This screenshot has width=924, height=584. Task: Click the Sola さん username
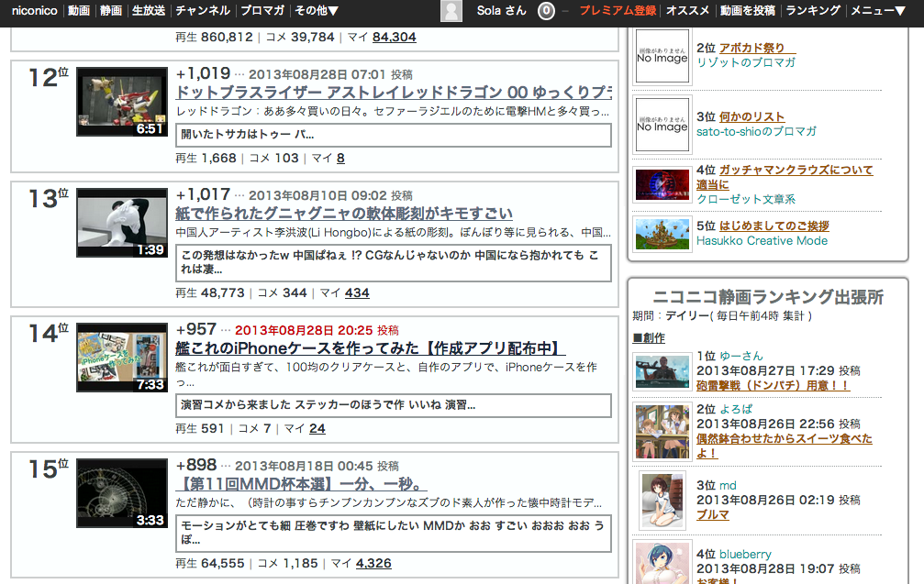pyautogui.click(x=502, y=11)
